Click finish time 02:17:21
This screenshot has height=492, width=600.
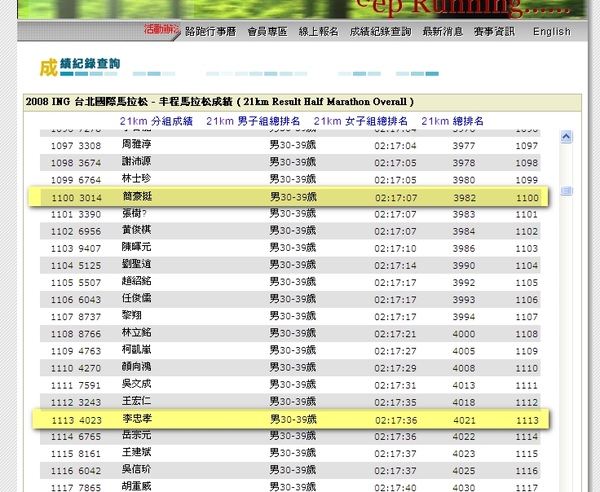click(395, 334)
